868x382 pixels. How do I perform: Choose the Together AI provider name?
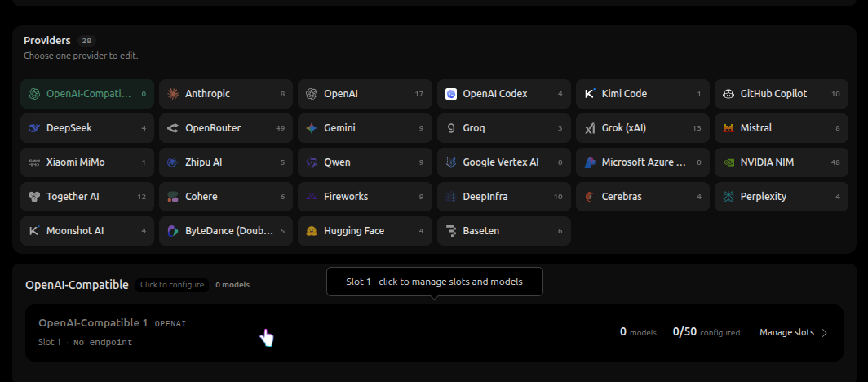(73, 197)
